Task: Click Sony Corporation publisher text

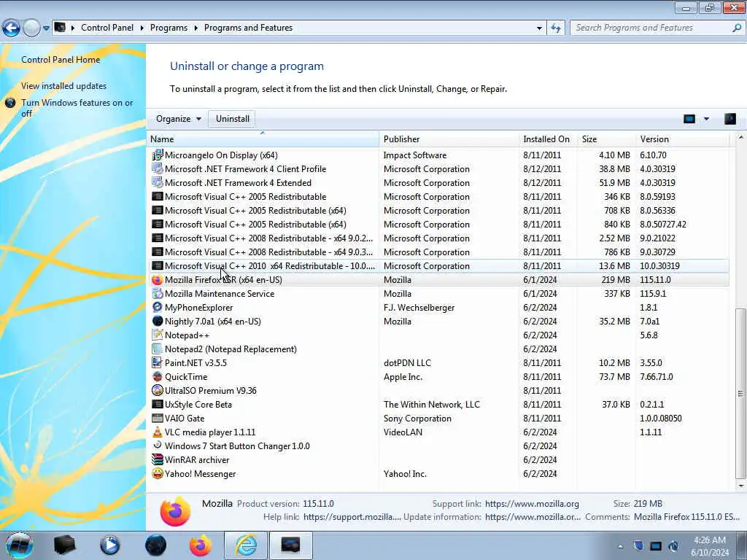Action: [x=417, y=418]
